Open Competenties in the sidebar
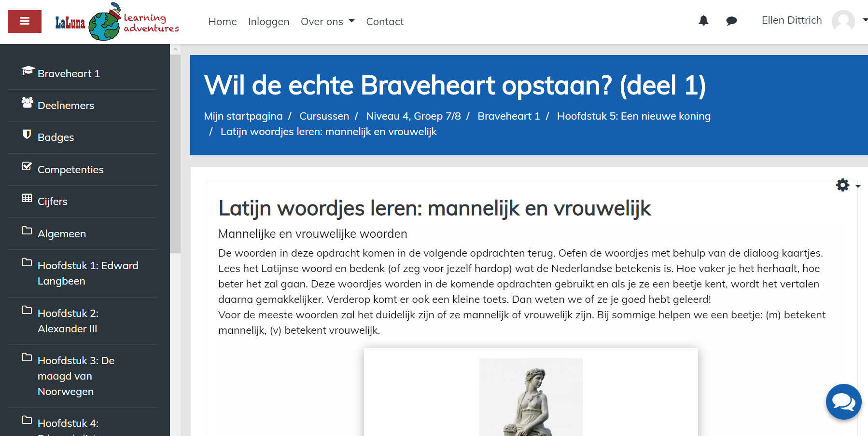Image resolution: width=868 pixels, height=436 pixels. click(70, 170)
